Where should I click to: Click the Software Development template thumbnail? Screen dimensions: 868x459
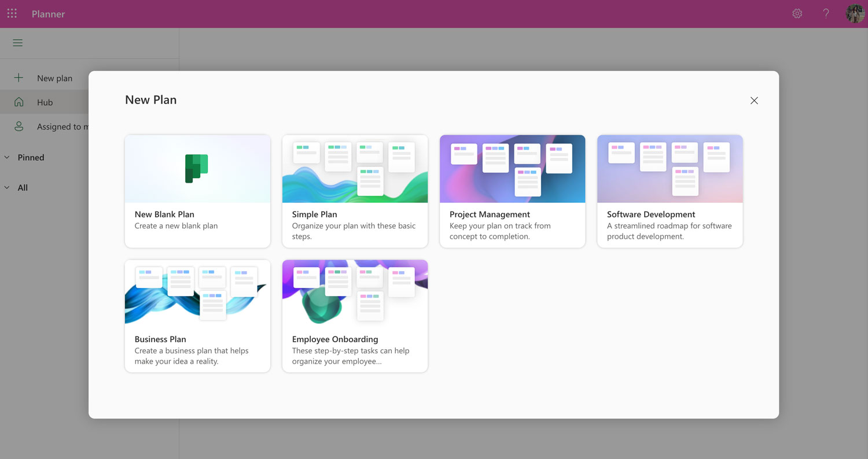670,169
